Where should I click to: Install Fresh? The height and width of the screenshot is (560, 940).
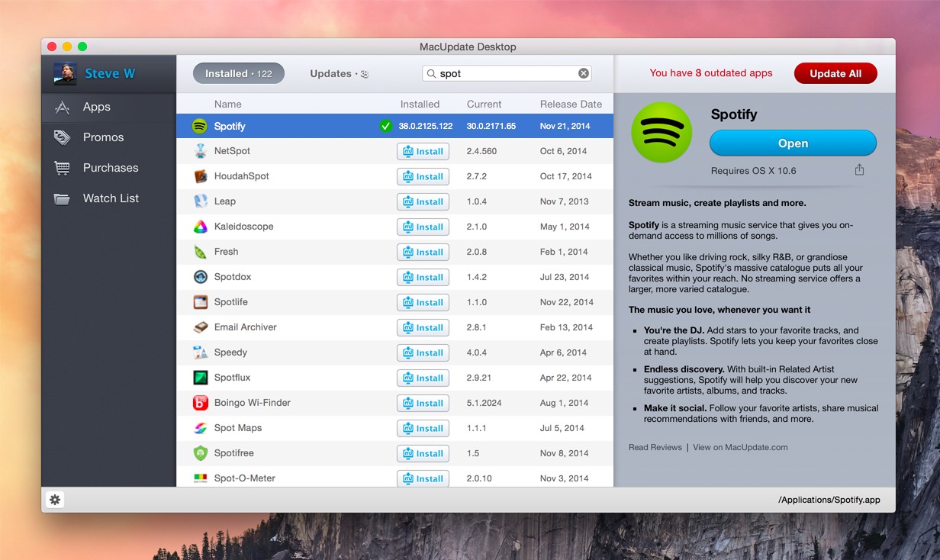(x=423, y=252)
